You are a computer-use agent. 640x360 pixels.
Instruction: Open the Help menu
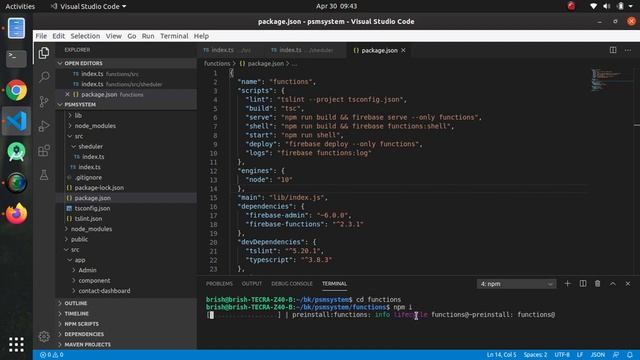(x=201, y=36)
